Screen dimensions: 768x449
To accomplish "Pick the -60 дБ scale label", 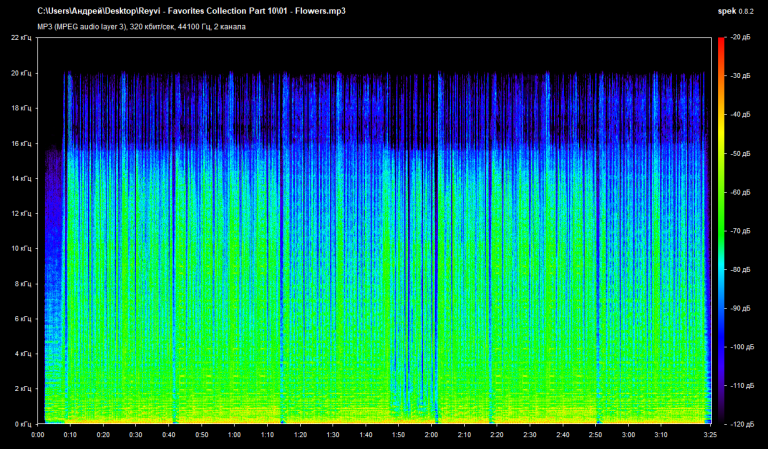I will (x=741, y=192).
